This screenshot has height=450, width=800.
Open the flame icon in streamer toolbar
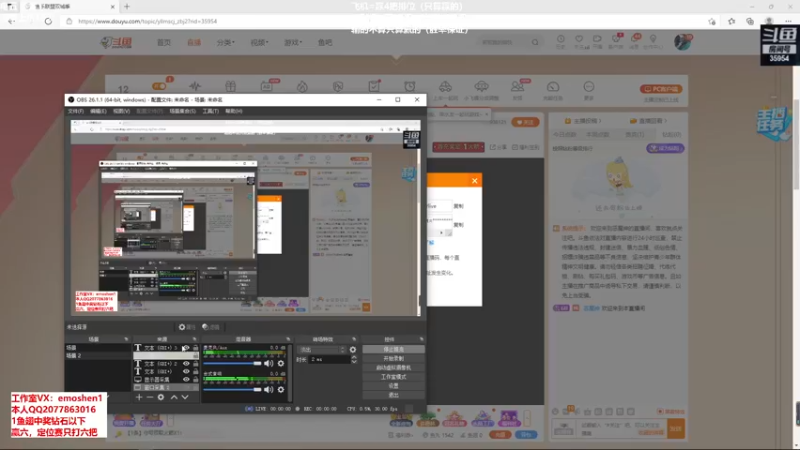click(302, 86)
